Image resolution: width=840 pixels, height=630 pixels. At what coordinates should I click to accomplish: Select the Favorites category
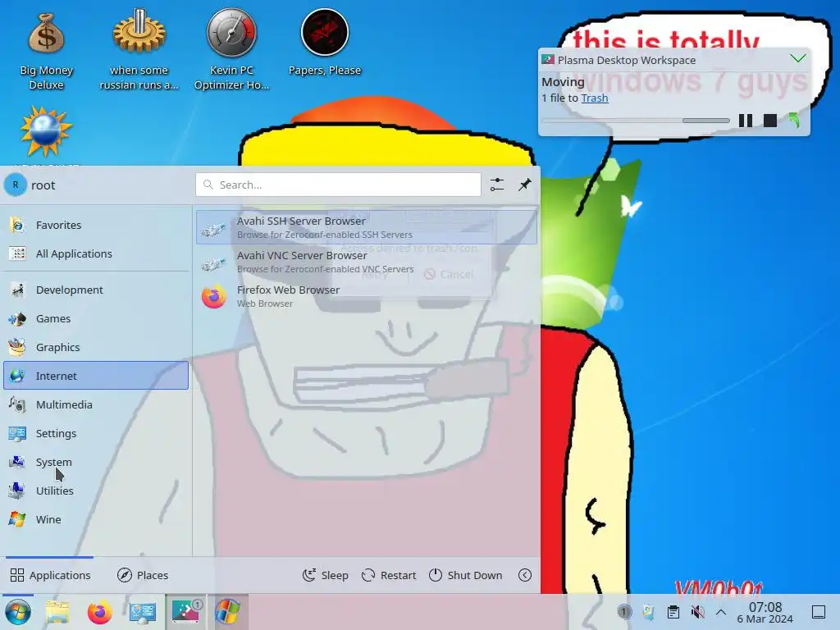point(96,225)
